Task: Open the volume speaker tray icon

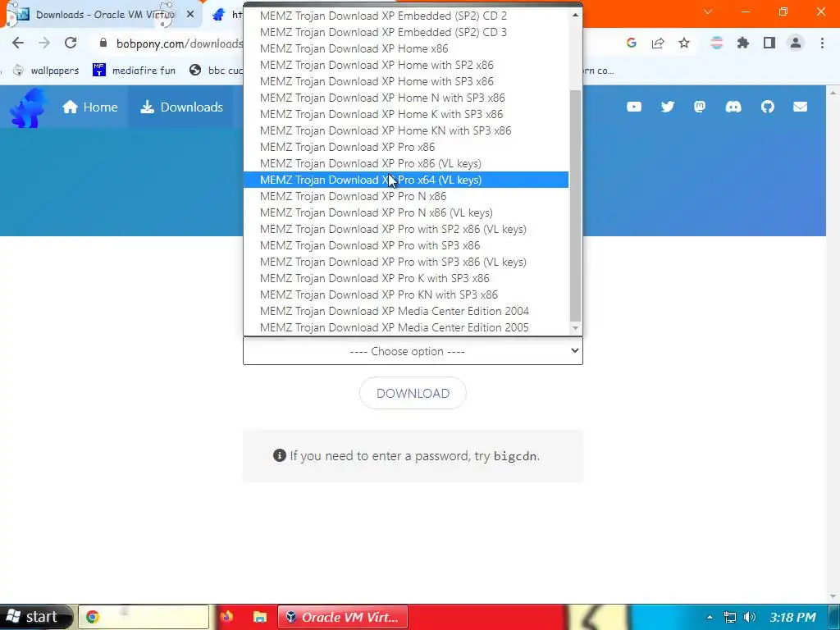Action: (750, 617)
